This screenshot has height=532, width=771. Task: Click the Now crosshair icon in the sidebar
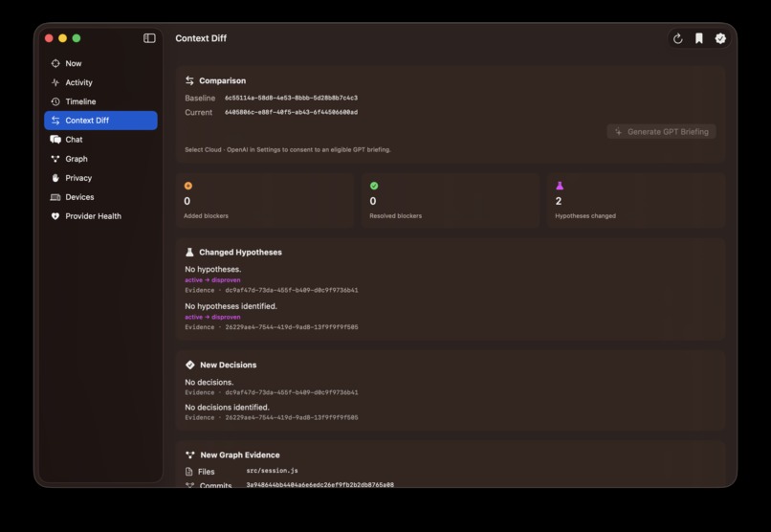point(55,63)
